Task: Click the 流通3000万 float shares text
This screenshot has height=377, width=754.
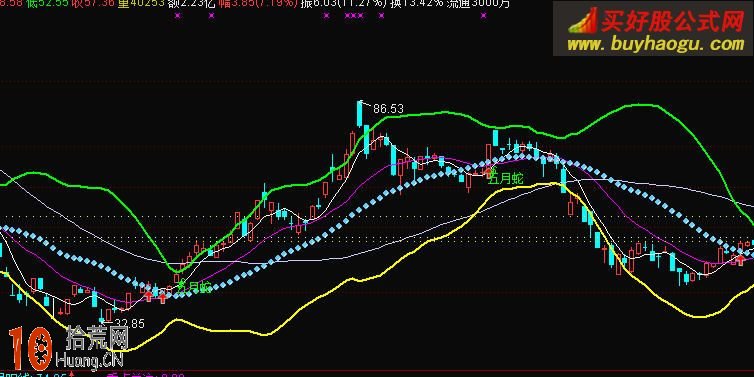Action: point(478,4)
